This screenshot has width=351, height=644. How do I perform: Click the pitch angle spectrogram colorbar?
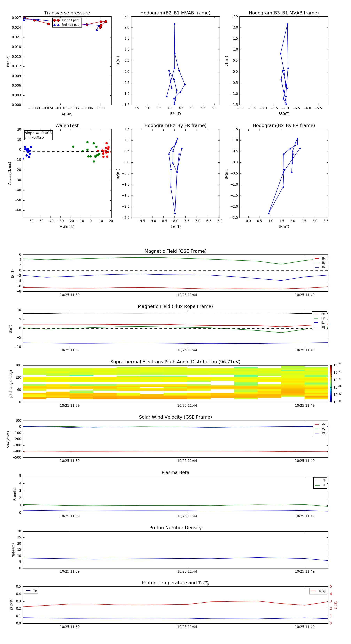(331, 384)
